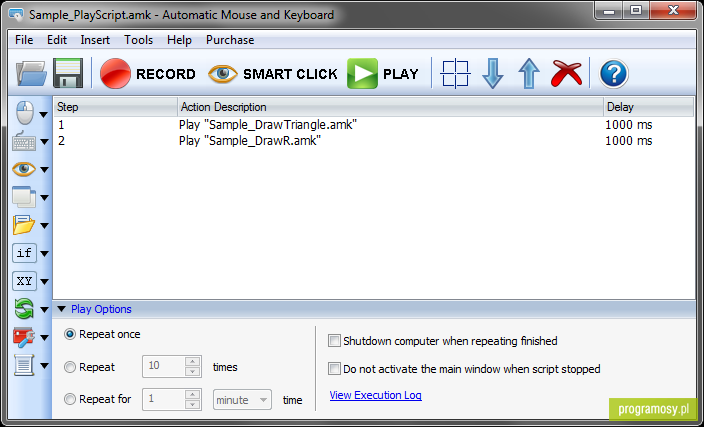Select step Play "Sample_DrawTriangle.amk"
This screenshot has width=704, height=427.
[268, 124]
